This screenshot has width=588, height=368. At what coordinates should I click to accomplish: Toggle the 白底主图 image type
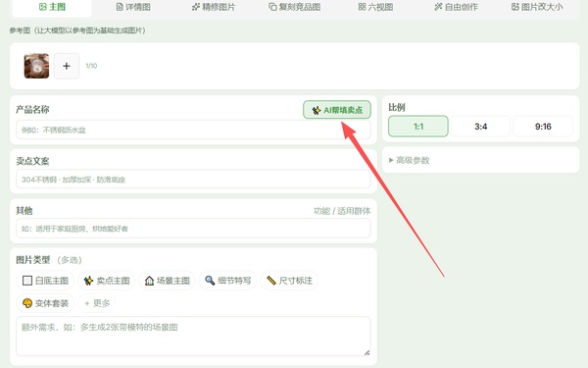[x=45, y=281]
